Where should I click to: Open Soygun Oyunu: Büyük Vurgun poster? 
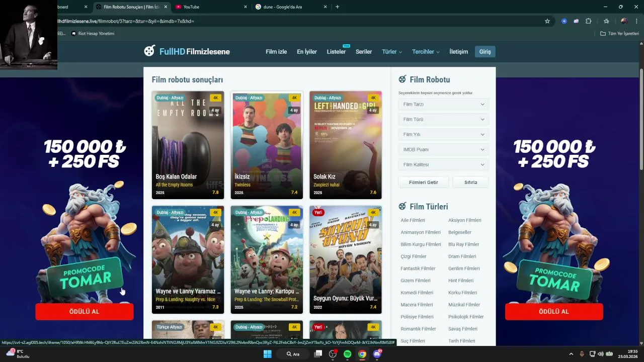pos(346,260)
